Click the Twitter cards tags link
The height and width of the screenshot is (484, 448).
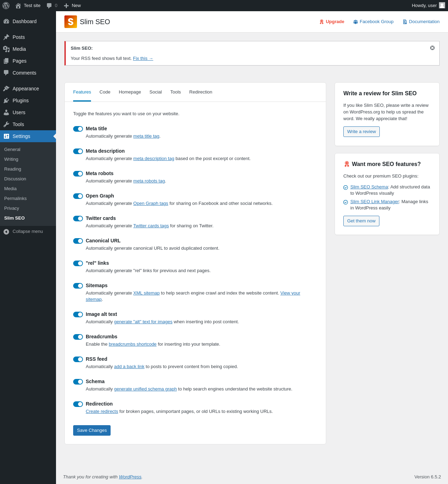point(151,226)
